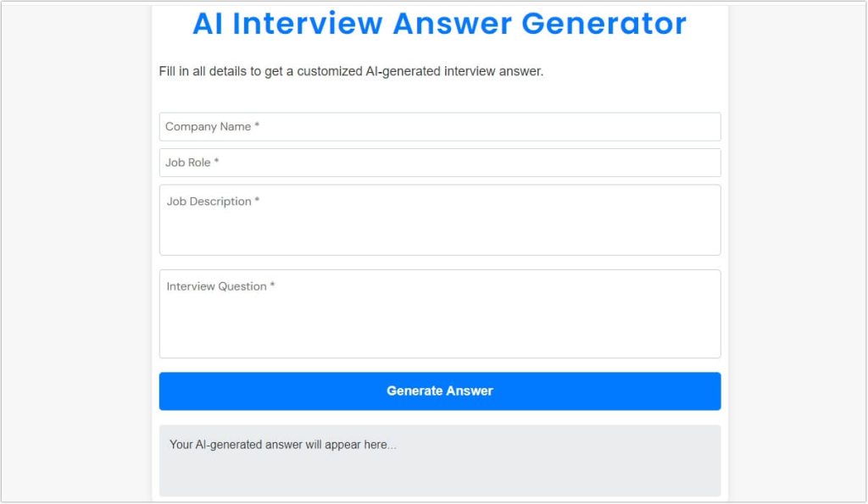This screenshot has width=868, height=504.
Task: Click below the Interview Question field border
Action: point(439,364)
